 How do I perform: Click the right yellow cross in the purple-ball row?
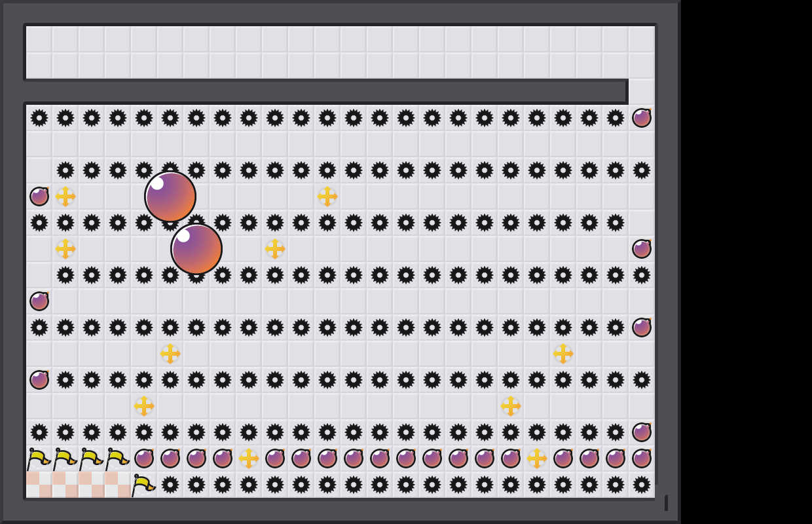click(x=537, y=458)
